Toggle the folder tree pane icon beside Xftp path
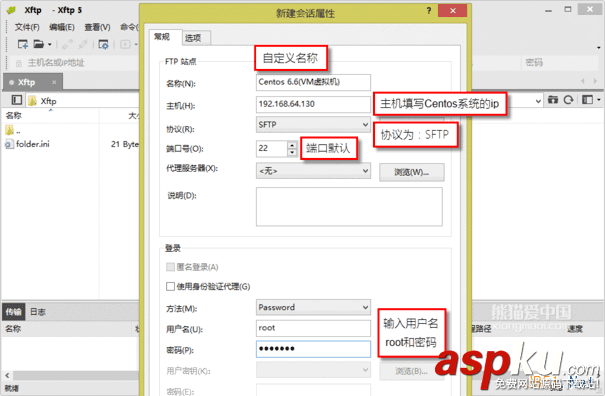The height and width of the screenshot is (396, 605). [17, 100]
